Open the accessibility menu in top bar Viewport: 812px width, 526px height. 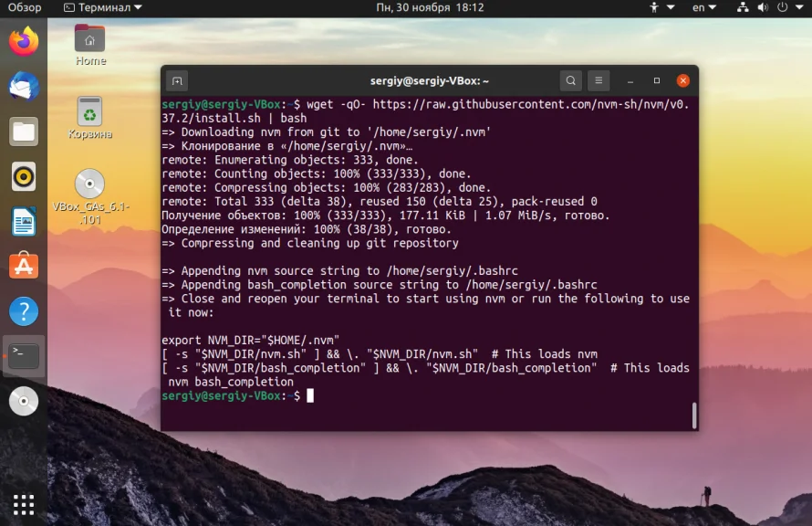661,7
